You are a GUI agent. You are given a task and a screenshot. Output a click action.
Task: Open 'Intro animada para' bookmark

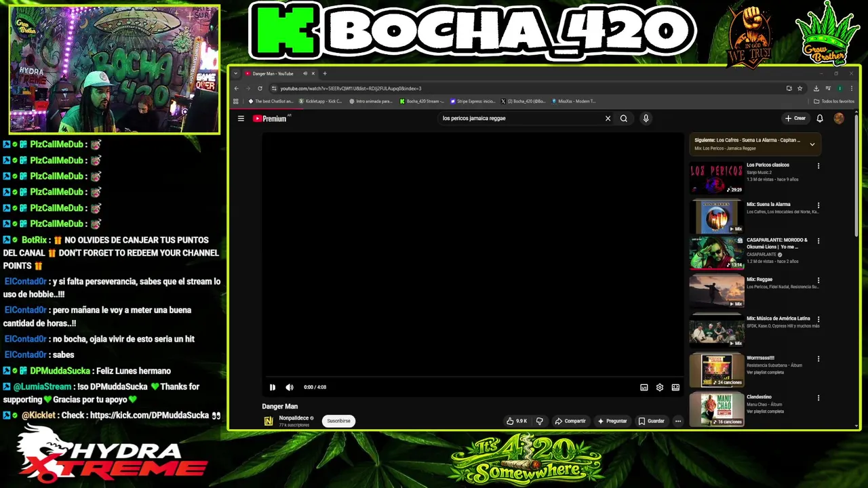(371, 102)
